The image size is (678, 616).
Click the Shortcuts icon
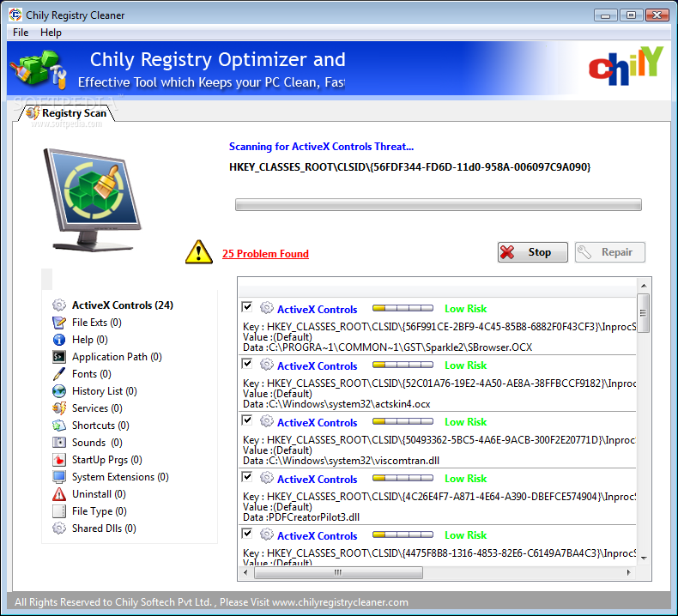click(59, 426)
